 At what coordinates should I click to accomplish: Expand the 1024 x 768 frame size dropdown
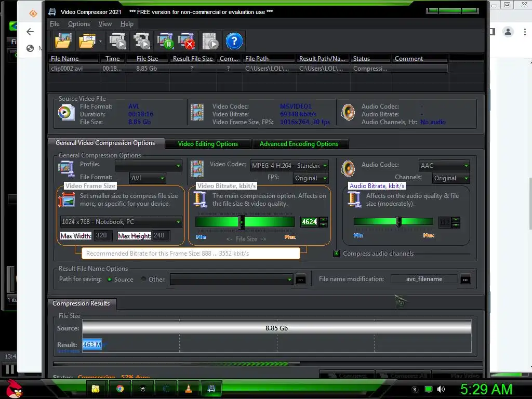[x=121, y=222]
